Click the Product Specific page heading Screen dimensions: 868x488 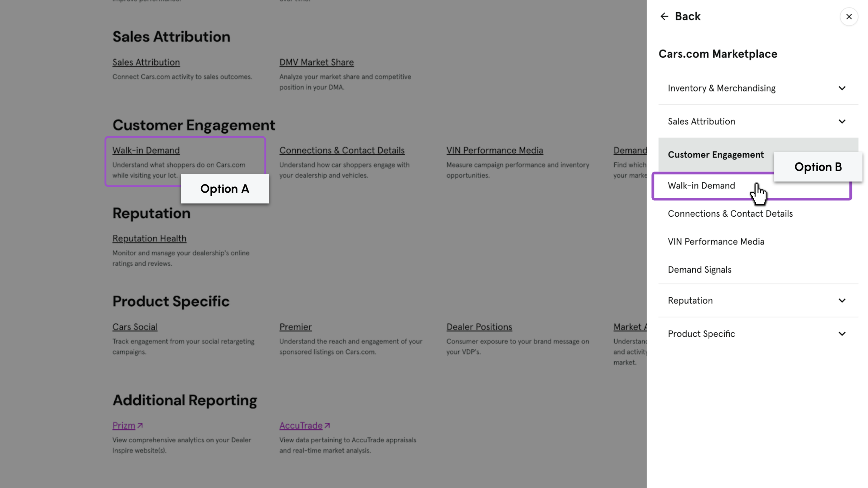171,301
